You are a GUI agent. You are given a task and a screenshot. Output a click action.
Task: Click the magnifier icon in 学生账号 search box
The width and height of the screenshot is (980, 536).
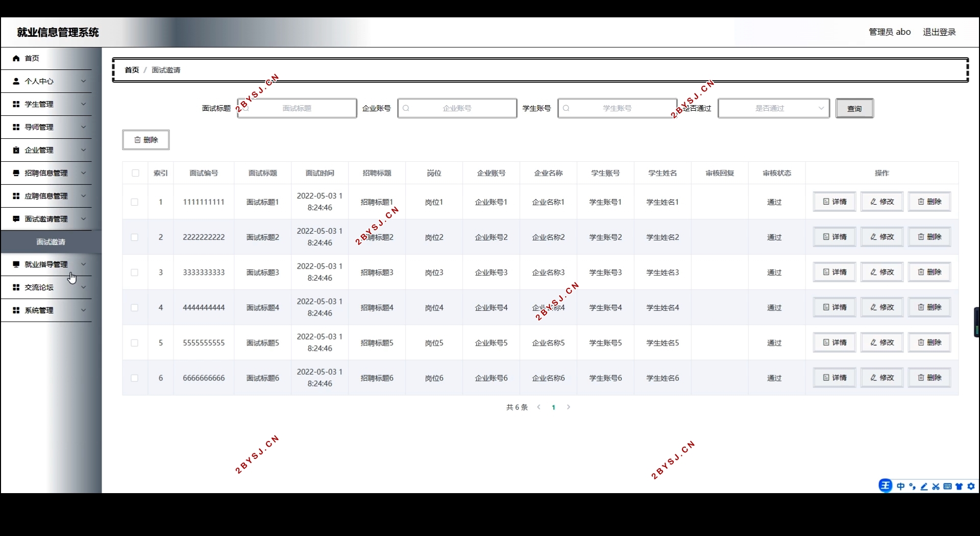tap(567, 108)
